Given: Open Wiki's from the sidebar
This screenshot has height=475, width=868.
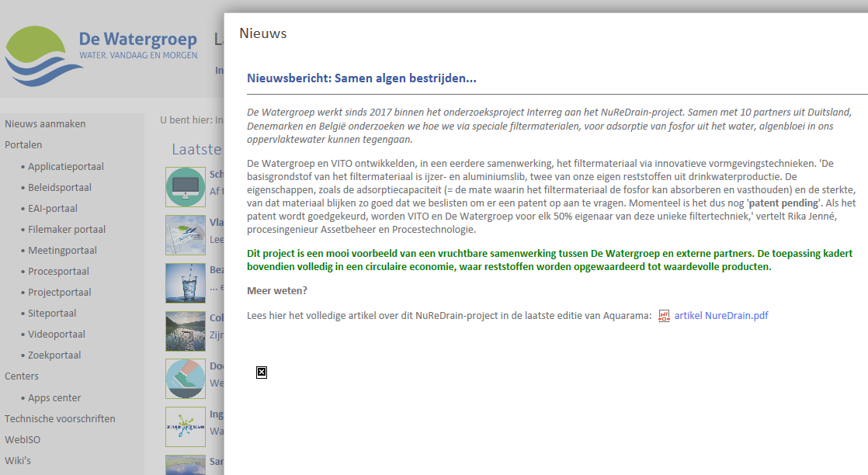Looking at the screenshot, I should (x=18, y=461).
